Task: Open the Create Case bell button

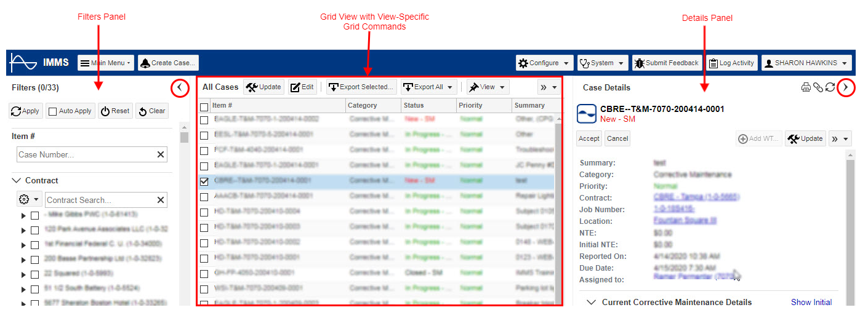Action: (x=168, y=63)
